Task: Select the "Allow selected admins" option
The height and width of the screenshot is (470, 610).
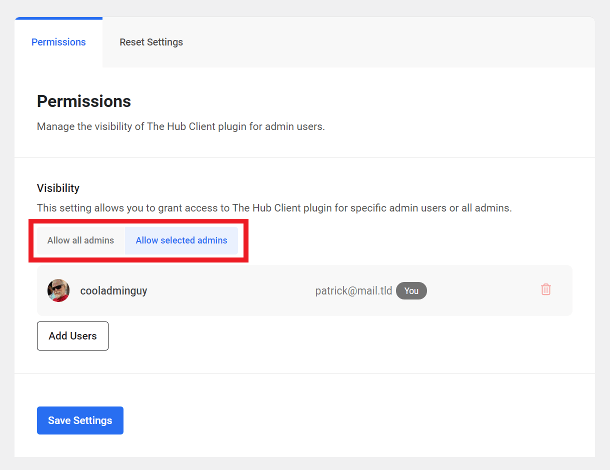Action: point(181,241)
